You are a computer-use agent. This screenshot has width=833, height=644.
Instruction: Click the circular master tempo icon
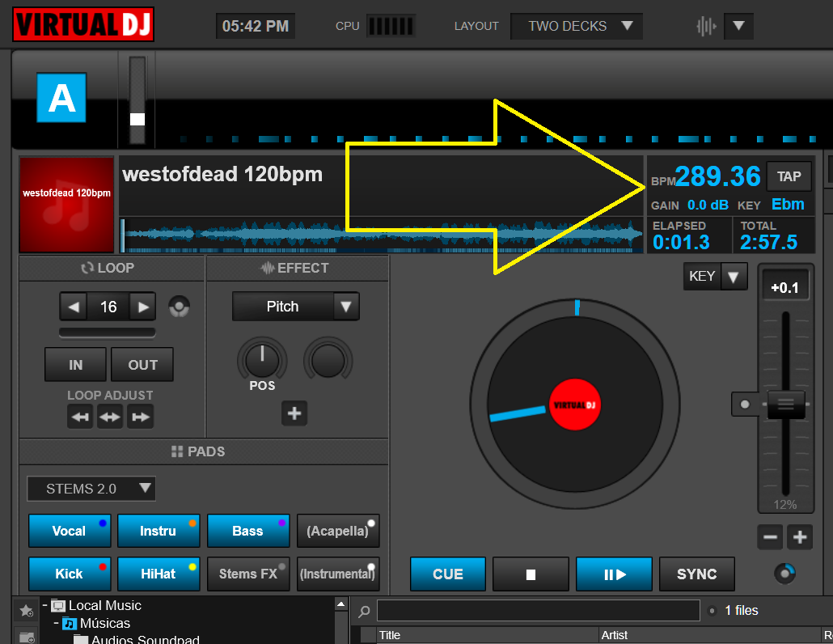click(x=785, y=574)
